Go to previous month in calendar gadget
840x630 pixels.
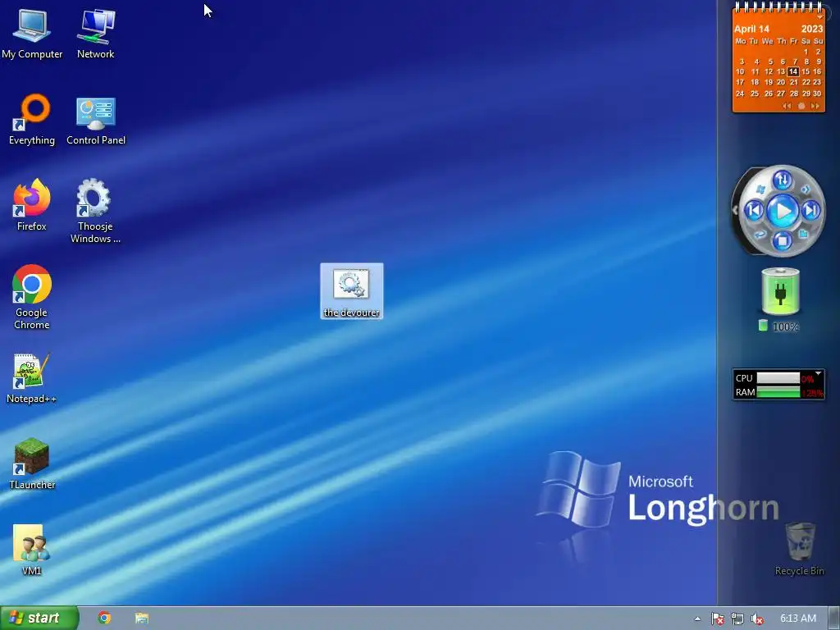(787, 106)
